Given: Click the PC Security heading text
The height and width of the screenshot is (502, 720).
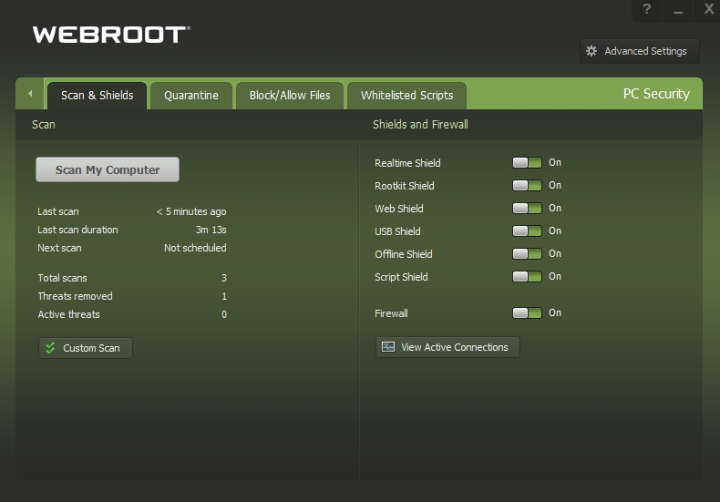Looking at the screenshot, I should coord(656,94).
